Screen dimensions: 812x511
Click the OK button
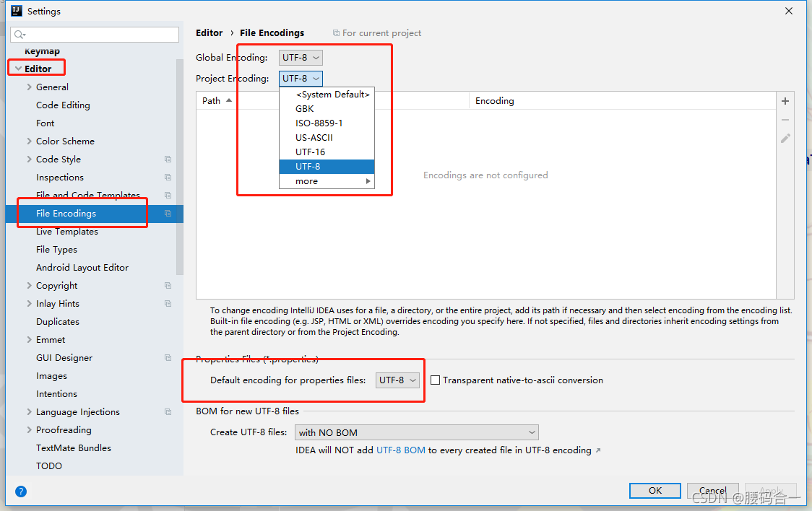(655, 490)
